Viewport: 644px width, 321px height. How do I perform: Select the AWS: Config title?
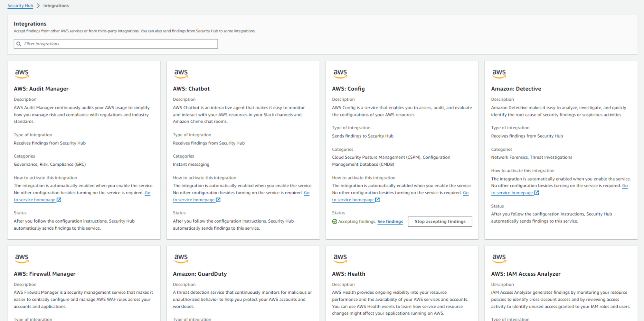pos(348,89)
